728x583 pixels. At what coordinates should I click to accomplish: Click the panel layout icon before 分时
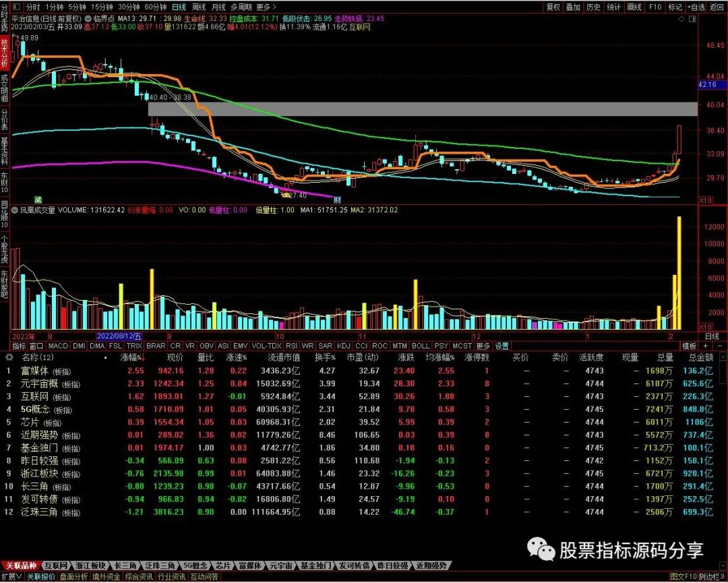tap(16, 7)
